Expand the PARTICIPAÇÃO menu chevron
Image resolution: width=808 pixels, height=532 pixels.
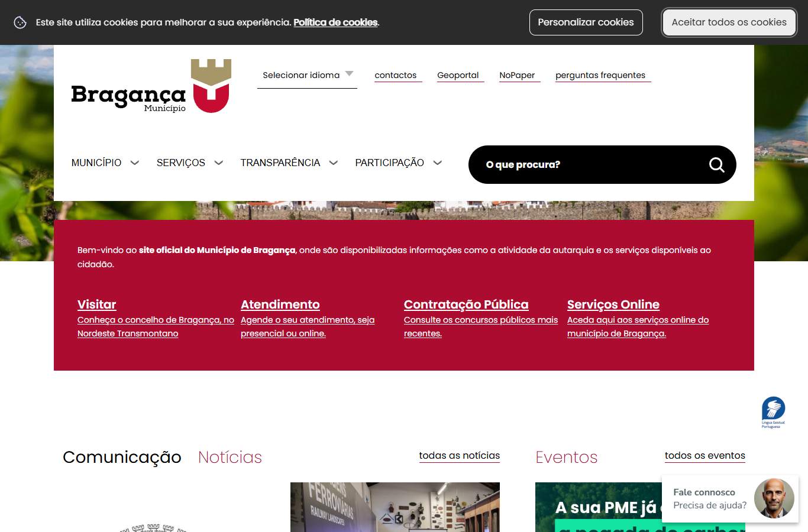pos(438,163)
